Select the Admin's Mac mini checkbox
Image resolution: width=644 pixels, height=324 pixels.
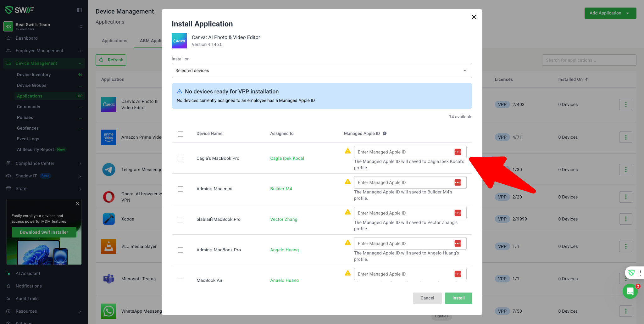[x=180, y=189]
